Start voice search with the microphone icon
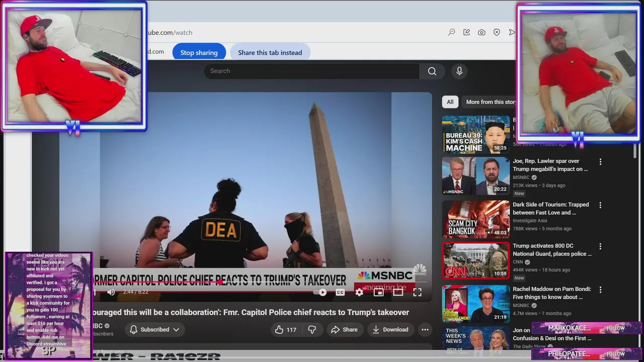 pos(459,71)
